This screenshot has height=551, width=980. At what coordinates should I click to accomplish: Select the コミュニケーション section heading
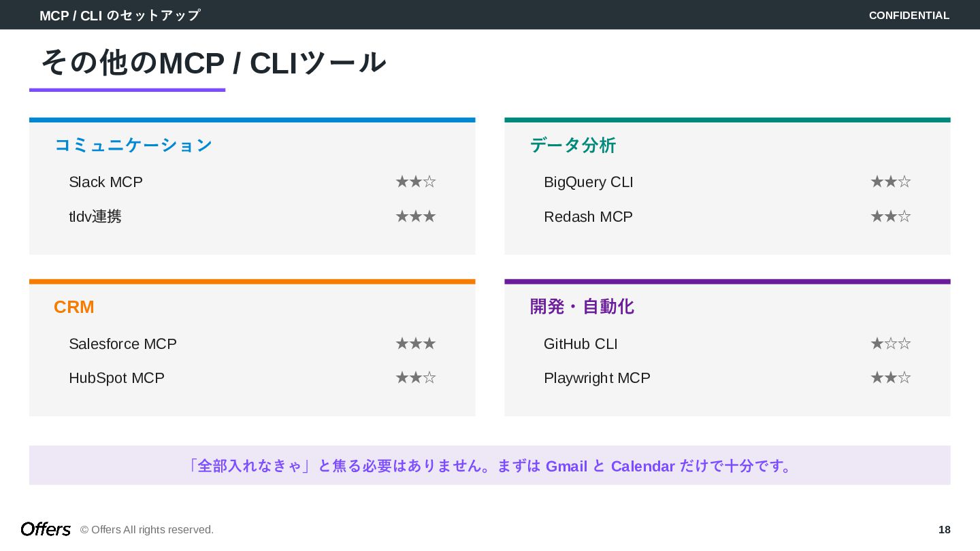(x=133, y=145)
